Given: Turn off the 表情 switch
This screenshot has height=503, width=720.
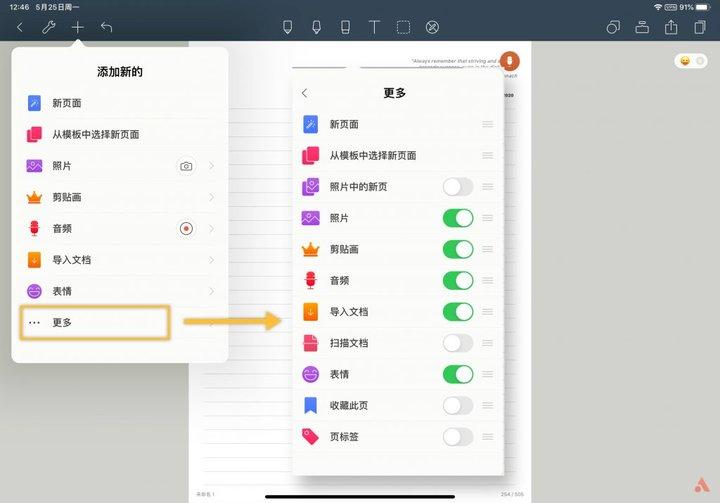Looking at the screenshot, I should click(x=458, y=374).
